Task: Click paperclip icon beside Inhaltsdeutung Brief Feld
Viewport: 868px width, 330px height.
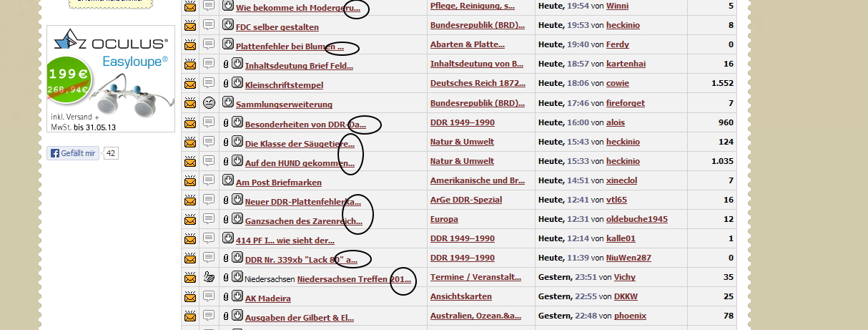Action: pos(226,64)
